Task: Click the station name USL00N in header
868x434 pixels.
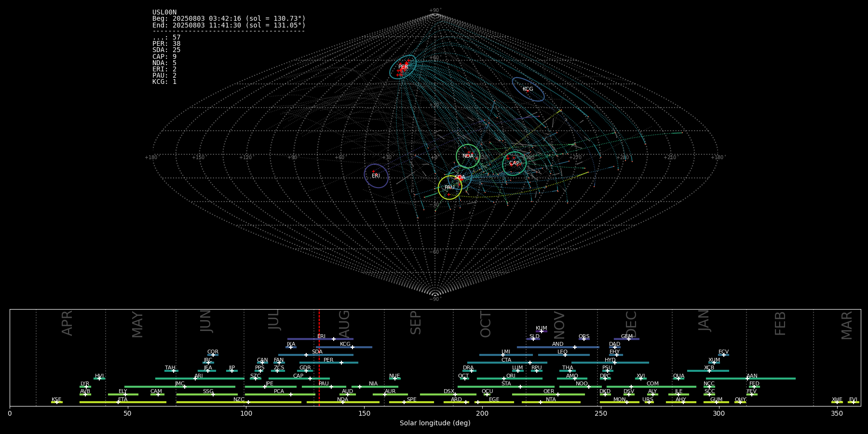Action: coord(164,13)
